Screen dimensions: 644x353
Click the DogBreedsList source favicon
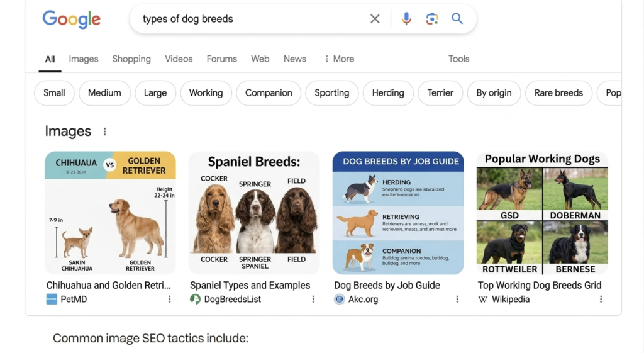click(x=195, y=299)
